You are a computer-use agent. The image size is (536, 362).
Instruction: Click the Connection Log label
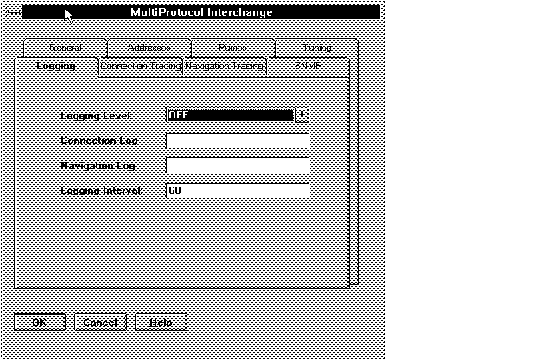99,141
